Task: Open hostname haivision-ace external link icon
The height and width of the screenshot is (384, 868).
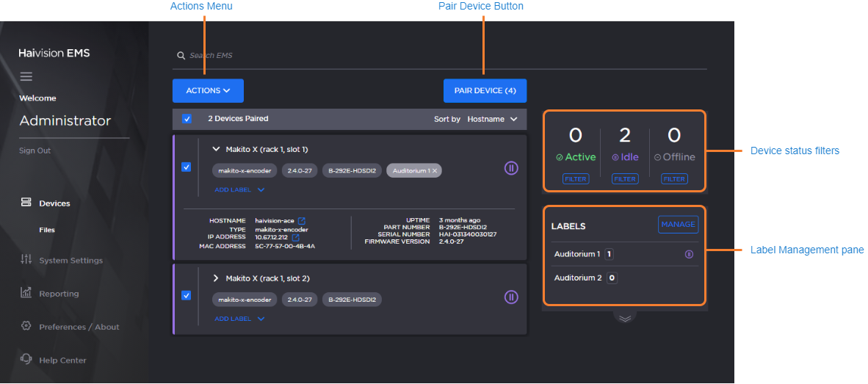Action: click(301, 220)
